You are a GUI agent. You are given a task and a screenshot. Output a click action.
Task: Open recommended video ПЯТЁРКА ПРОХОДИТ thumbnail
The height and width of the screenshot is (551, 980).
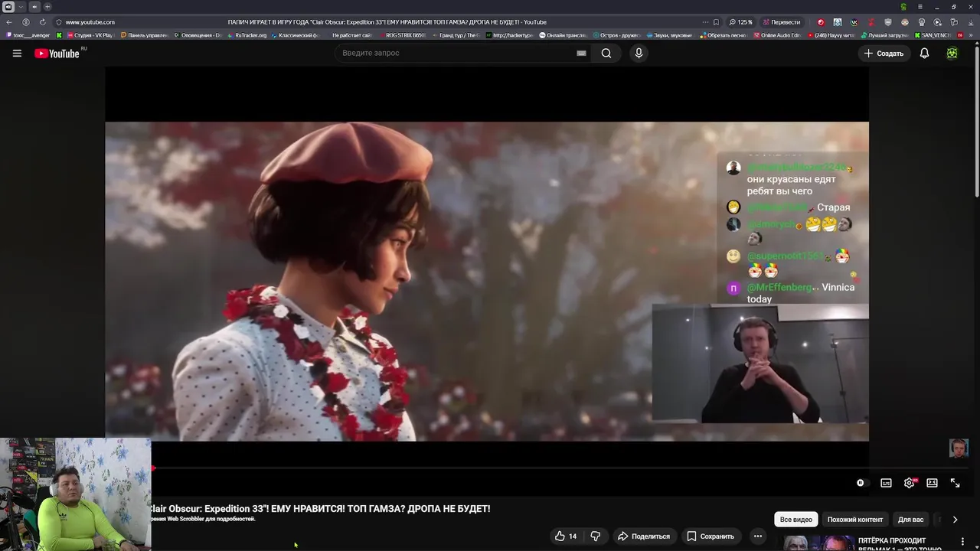(x=816, y=543)
